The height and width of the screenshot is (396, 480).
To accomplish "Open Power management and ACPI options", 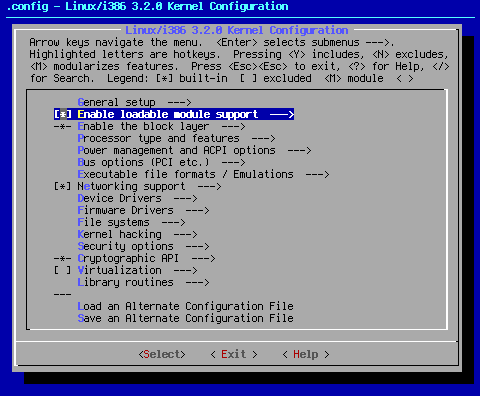I will pyautogui.click(x=194, y=150).
